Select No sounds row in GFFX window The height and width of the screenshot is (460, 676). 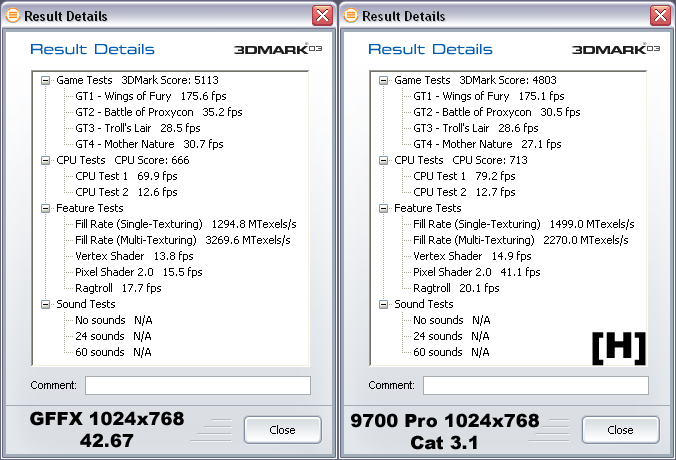[x=114, y=320]
